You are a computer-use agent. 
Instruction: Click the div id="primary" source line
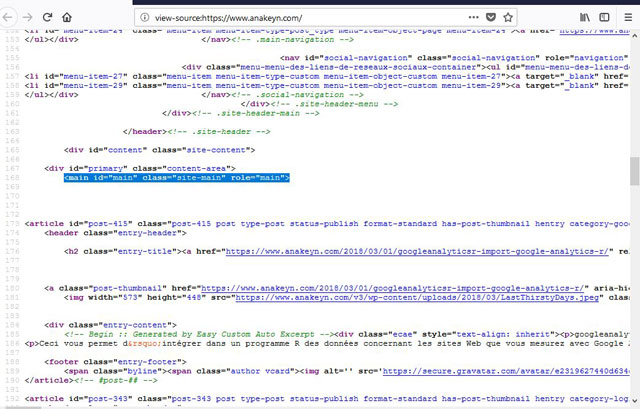140,168
